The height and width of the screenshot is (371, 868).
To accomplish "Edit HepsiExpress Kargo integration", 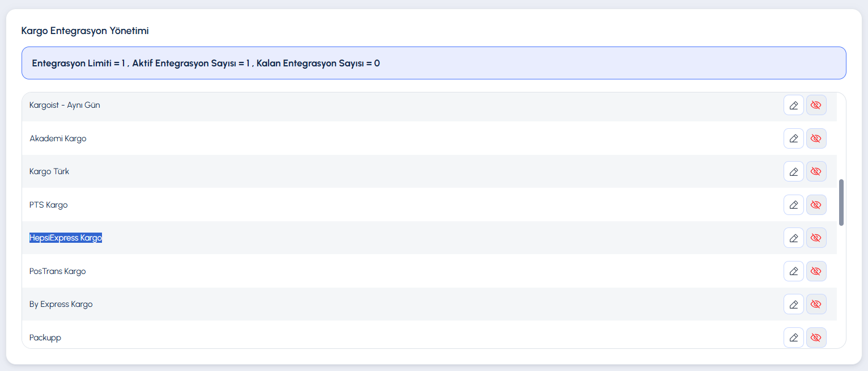I will (x=793, y=238).
